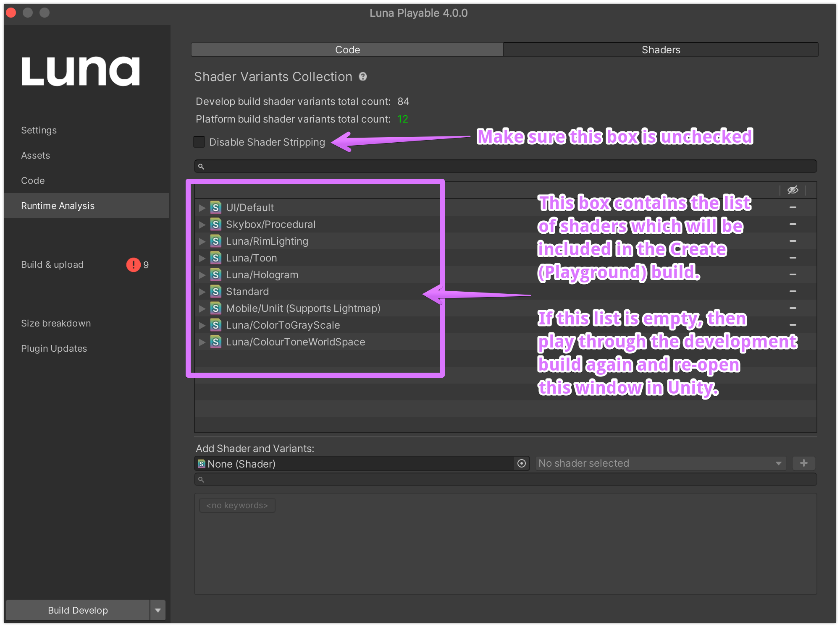Expand the Luna/Toon shader row
Screen dimensions: 840x627
click(202, 258)
